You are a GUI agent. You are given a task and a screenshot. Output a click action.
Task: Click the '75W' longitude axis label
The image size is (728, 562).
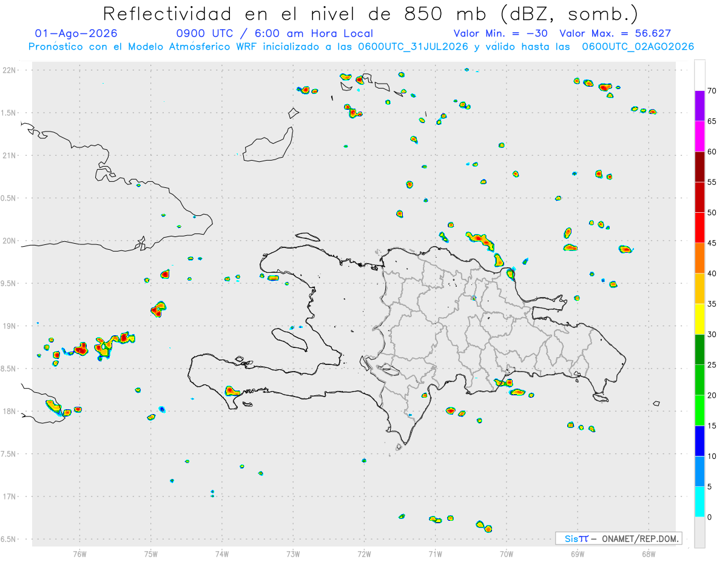(151, 554)
